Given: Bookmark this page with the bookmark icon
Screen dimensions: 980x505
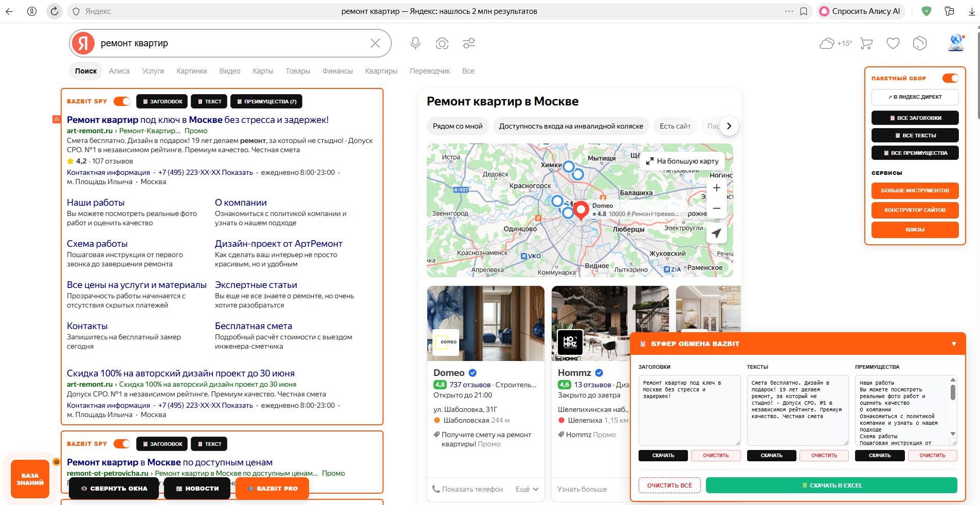Looking at the screenshot, I should 804,11.
